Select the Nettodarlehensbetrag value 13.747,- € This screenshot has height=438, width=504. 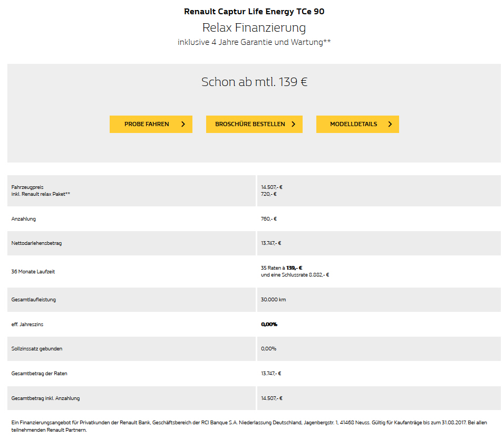(x=271, y=243)
